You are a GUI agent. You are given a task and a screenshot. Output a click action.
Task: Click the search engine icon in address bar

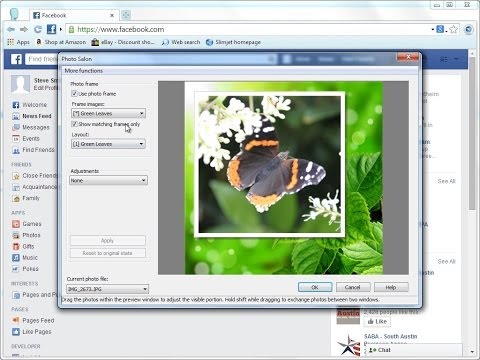[440, 29]
